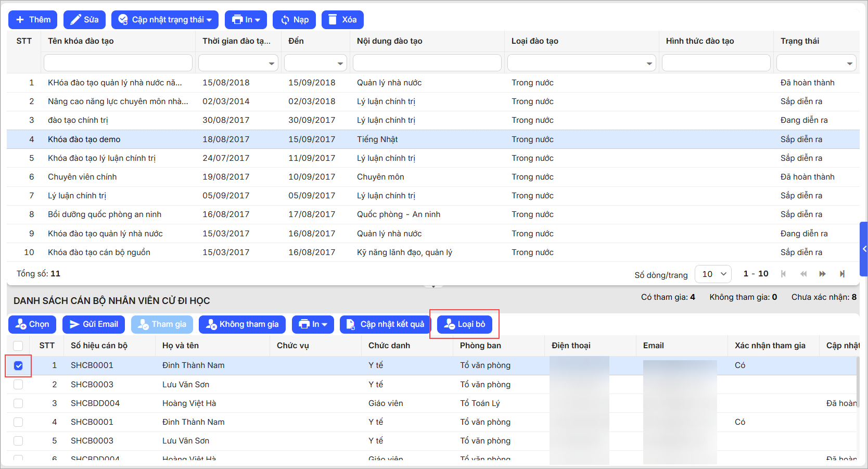Expand the blue side panel arrow
868x469 pixels.
point(864,249)
